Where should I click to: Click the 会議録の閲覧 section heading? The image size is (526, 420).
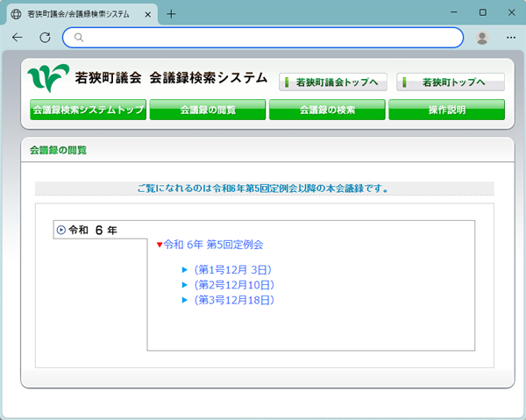point(58,150)
